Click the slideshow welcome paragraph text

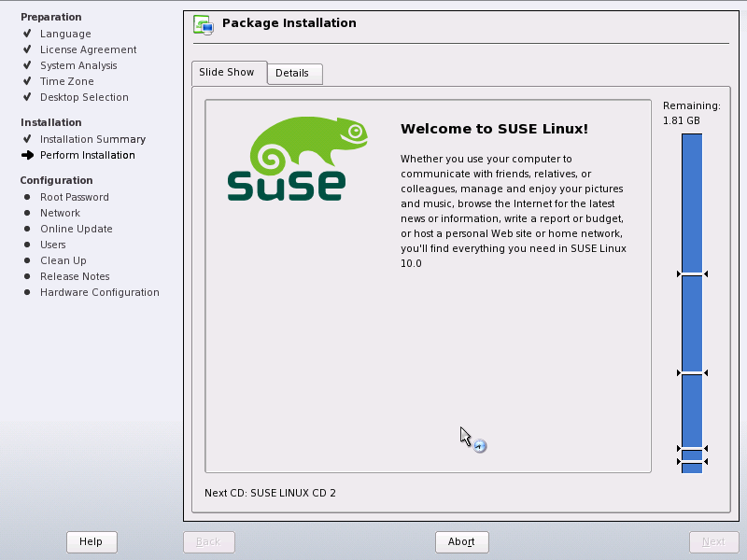514,211
